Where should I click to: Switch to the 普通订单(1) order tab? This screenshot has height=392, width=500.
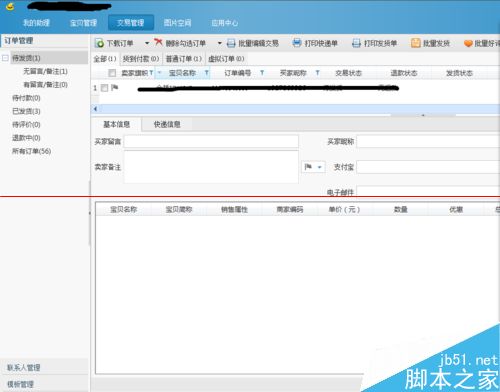coord(184,59)
